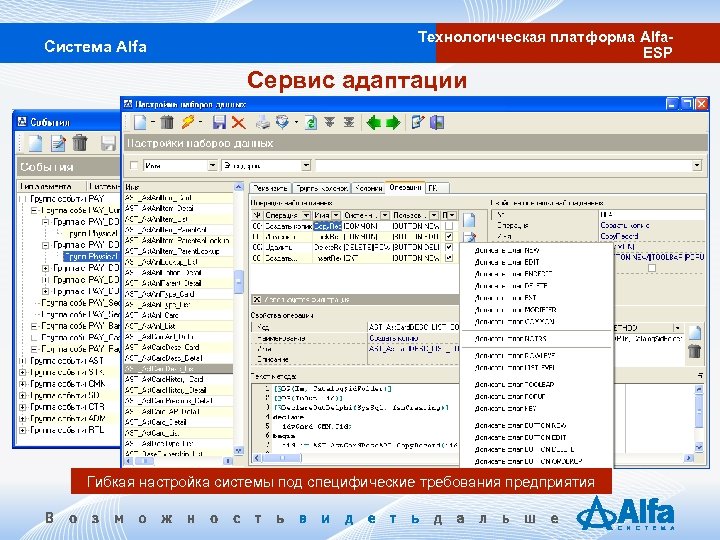Image resolution: width=720 pixels, height=540 pixels.
Task: Click the trash icon in dataset settings toolbar
Action: 167,122
